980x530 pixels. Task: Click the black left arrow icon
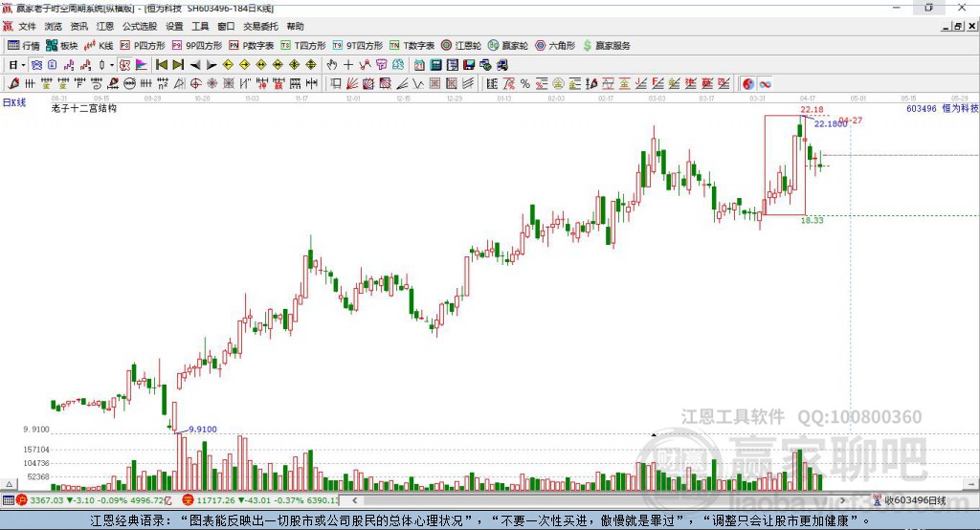point(195,65)
